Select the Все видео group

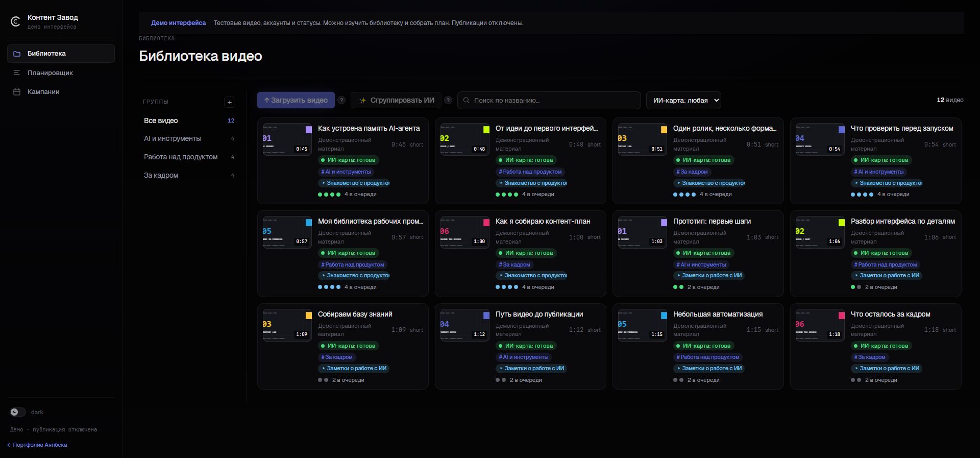click(189, 120)
